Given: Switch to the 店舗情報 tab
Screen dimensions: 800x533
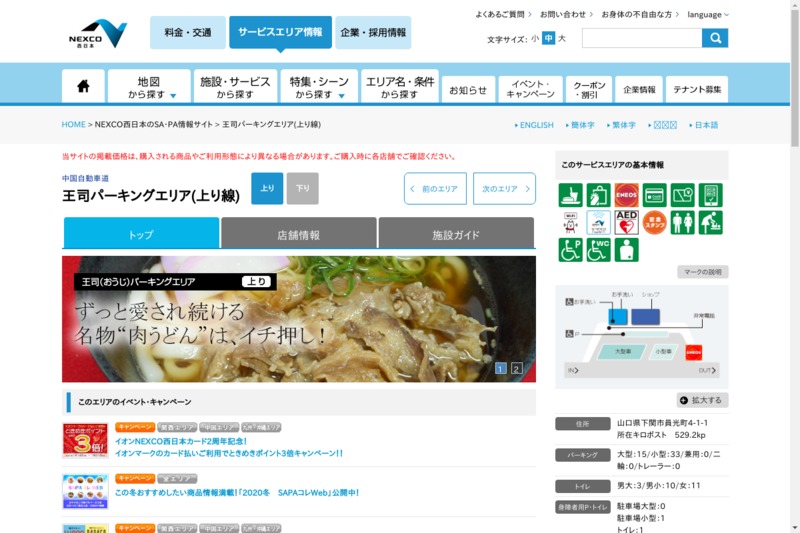Looking at the screenshot, I should pos(298,235).
